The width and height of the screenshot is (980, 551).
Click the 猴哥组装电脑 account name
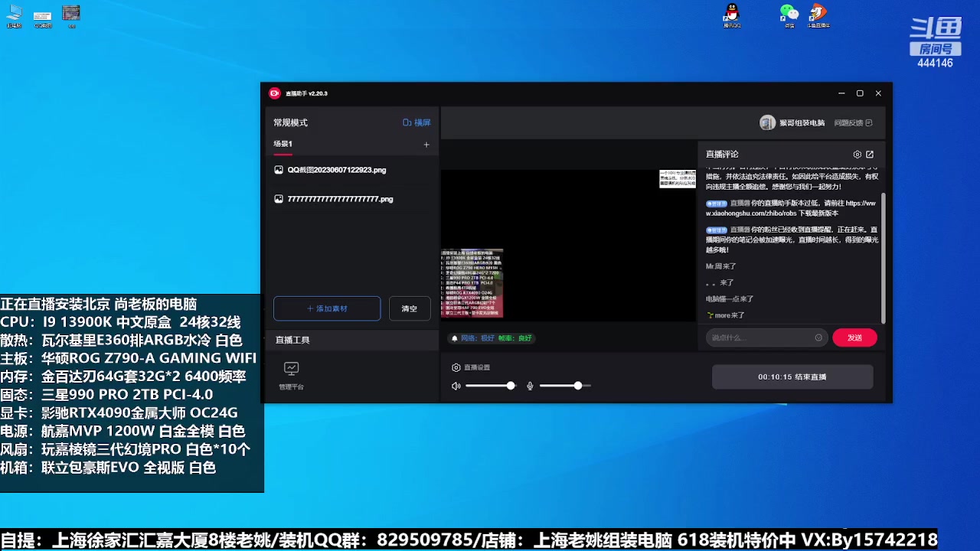(x=802, y=122)
